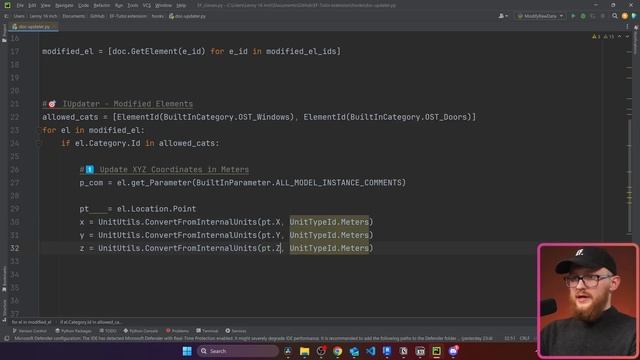Open the File menu
This screenshot has width=640, height=360.
pos(20,5)
